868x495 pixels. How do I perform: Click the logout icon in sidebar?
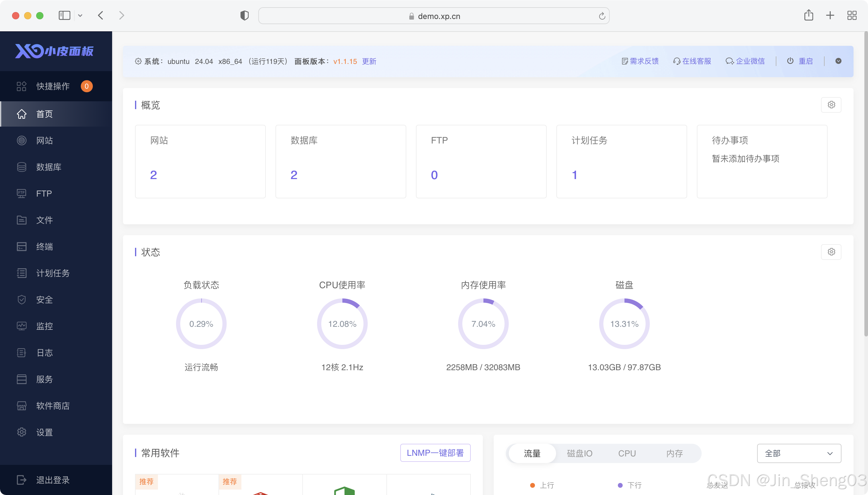(21, 480)
